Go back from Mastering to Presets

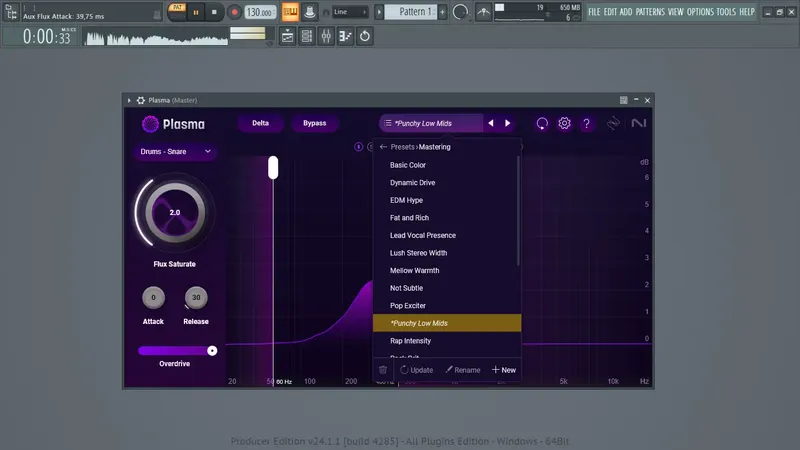pyautogui.click(x=383, y=147)
